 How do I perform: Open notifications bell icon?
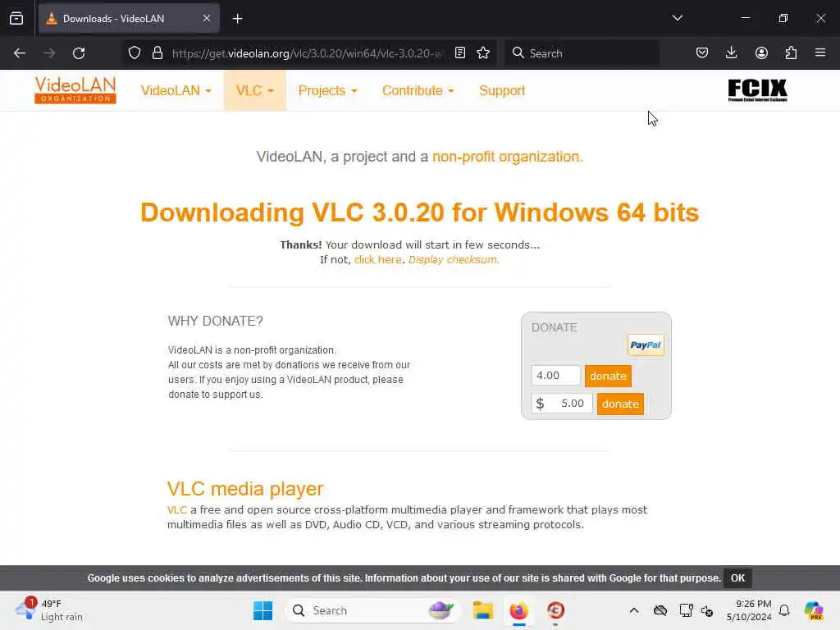click(784, 610)
